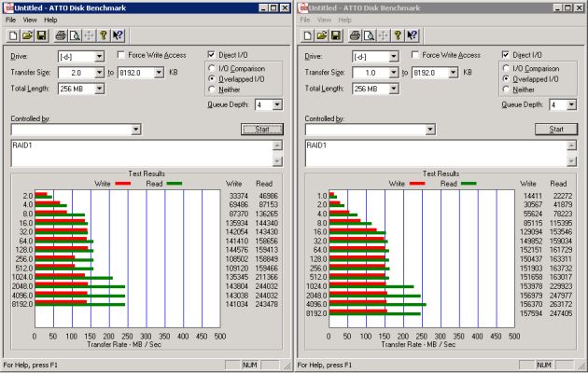588x373 pixels.
Task: Open the 2.0 transfer size dropdown, left window
Action: pyautogui.click(x=99, y=73)
